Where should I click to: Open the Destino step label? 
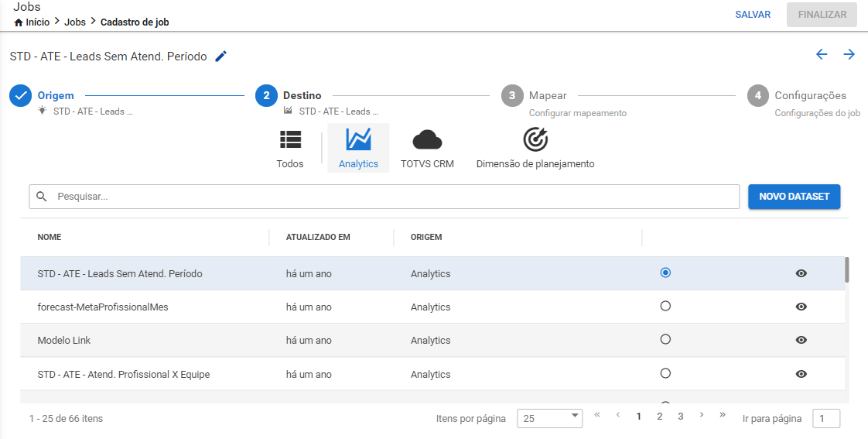(x=302, y=95)
